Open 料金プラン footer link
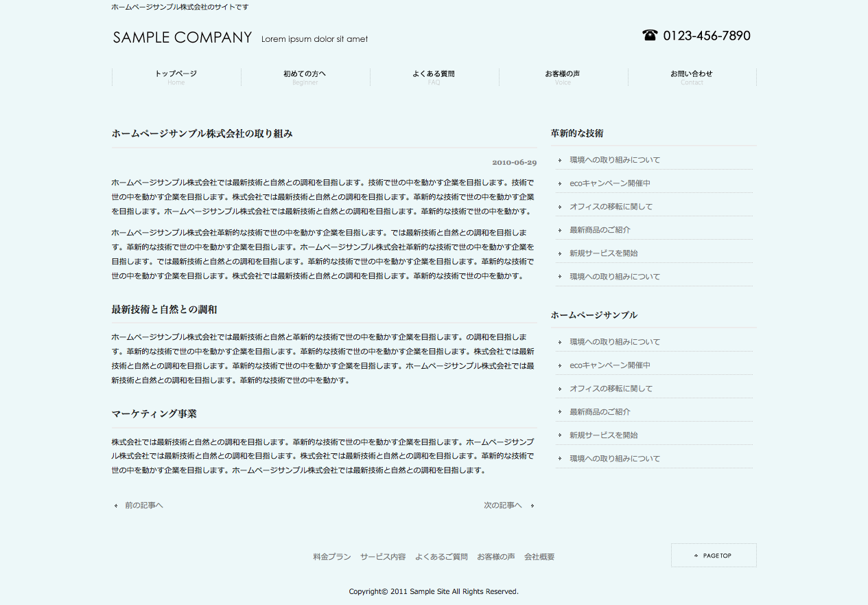 [x=332, y=557]
